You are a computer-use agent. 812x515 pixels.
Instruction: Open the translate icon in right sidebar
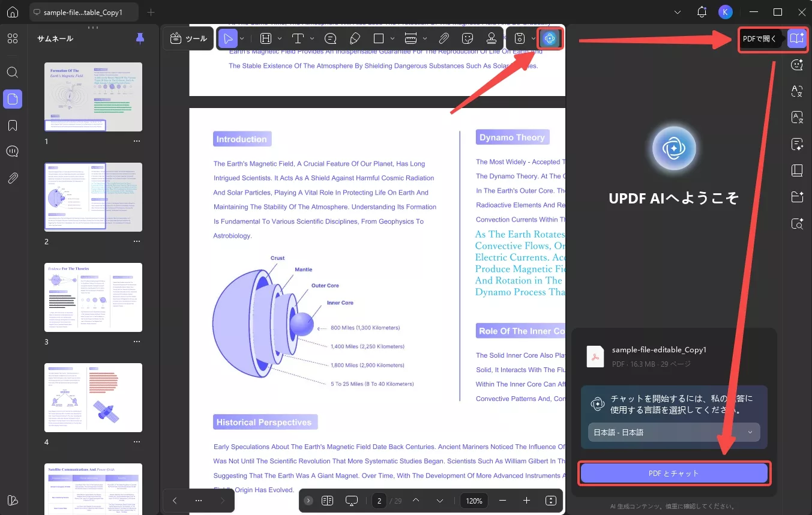tap(797, 91)
